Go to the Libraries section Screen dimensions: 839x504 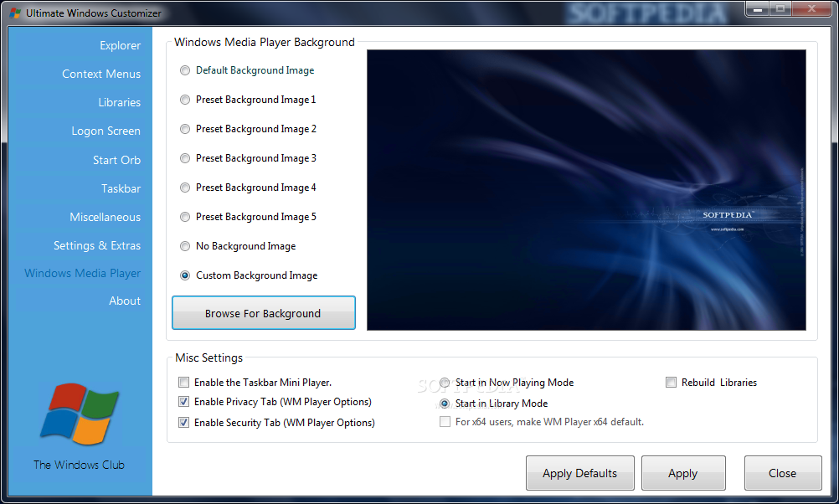[x=120, y=102]
